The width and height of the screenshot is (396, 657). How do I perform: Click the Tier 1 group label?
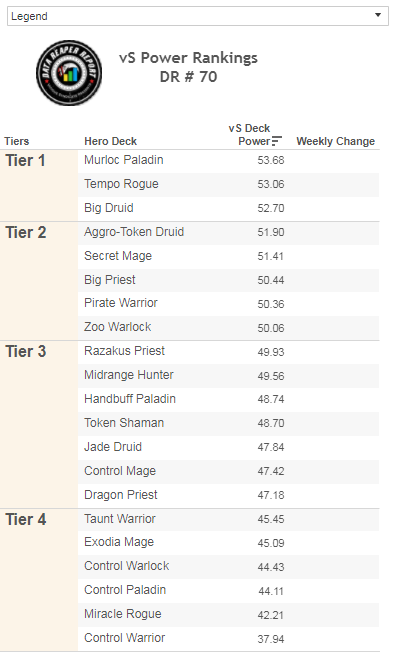click(25, 160)
